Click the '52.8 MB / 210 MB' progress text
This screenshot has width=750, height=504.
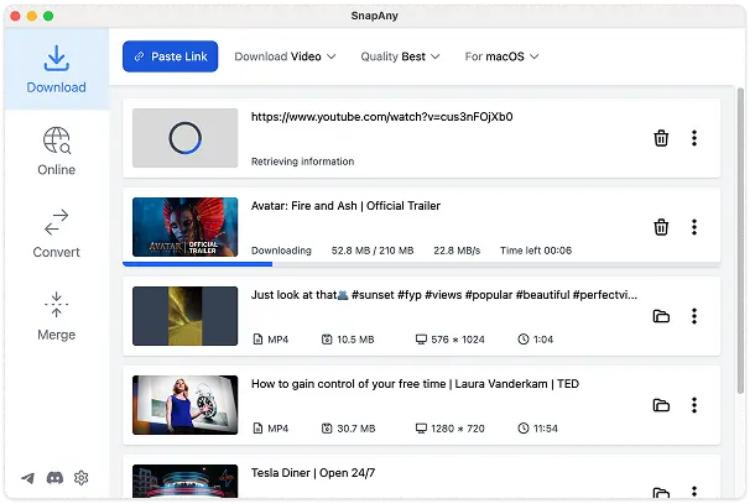tap(372, 251)
